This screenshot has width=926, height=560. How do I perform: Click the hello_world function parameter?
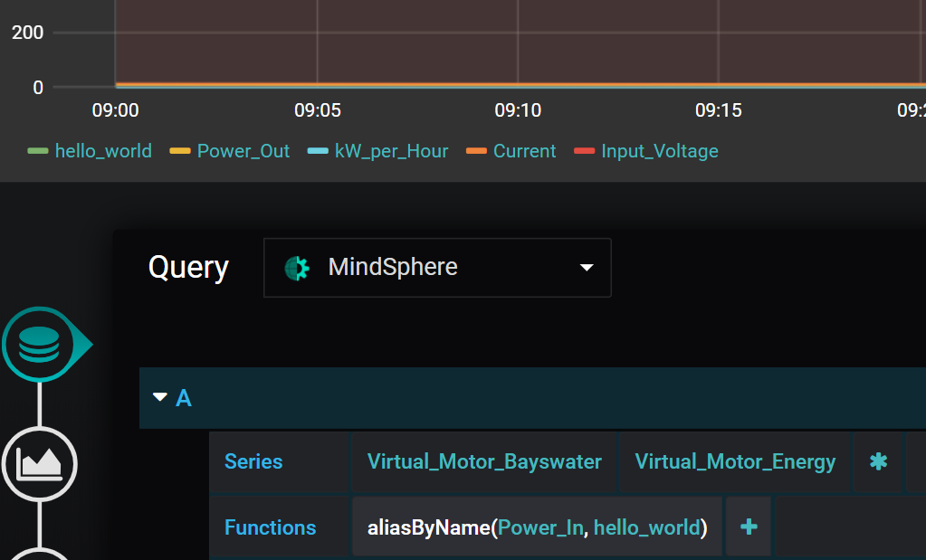[646, 527]
